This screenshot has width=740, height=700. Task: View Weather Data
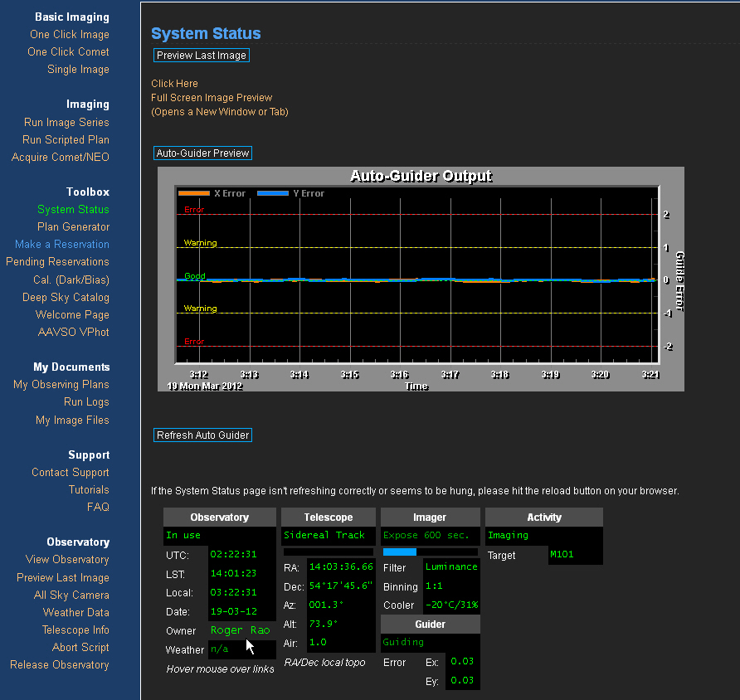76,612
